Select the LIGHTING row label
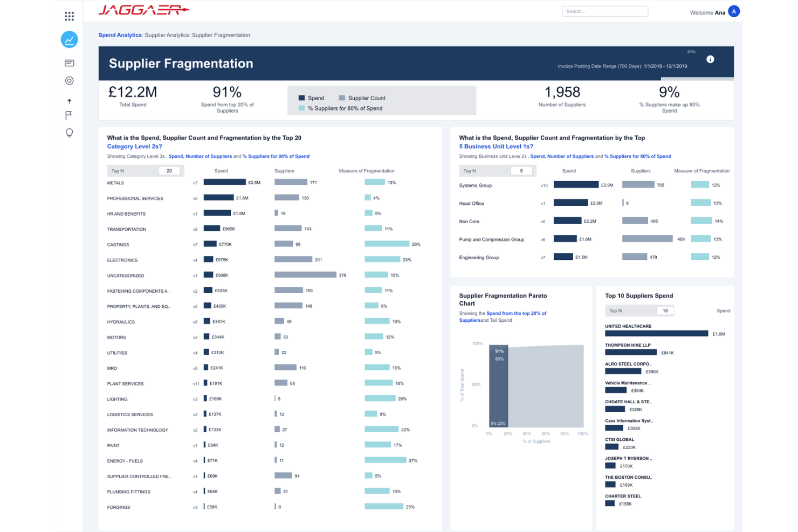 [x=117, y=399]
